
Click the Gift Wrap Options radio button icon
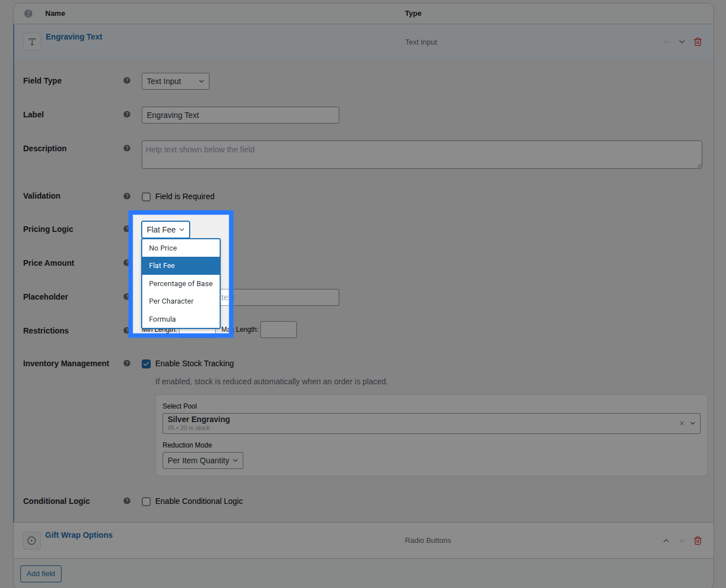coord(32,541)
